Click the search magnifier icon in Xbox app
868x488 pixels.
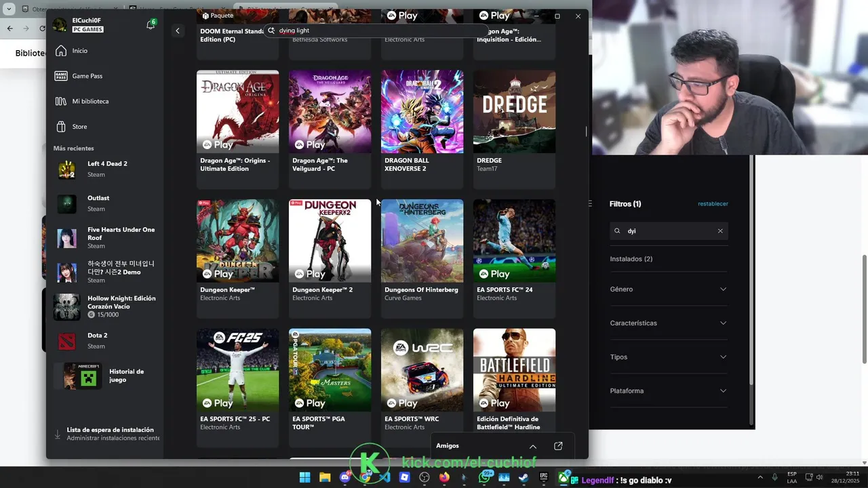point(271,30)
